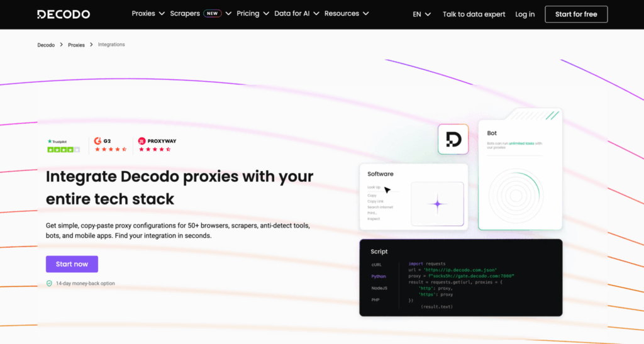644x344 pixels.
Task: Open the Data for AI menu
Action: click(x=292, y=14)
